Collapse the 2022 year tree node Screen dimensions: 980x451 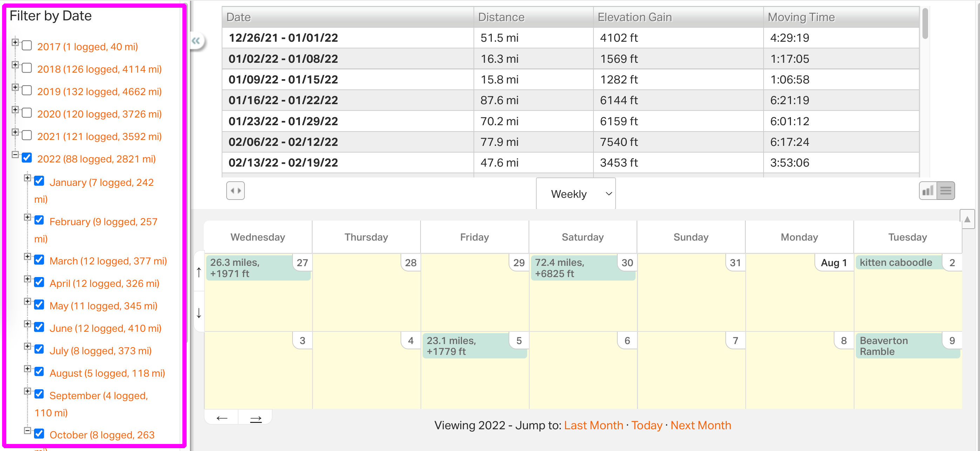pos(15,154)
